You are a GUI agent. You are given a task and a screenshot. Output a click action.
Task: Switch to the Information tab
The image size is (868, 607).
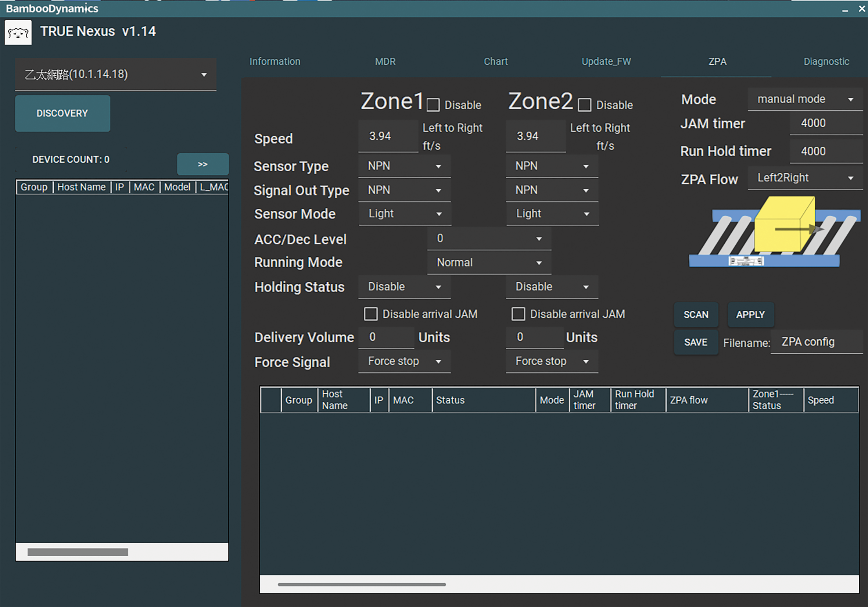tap(275, 62)
